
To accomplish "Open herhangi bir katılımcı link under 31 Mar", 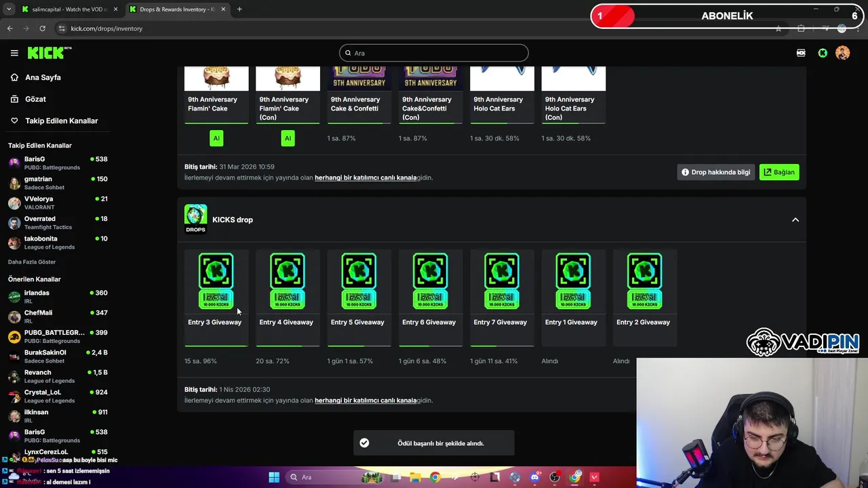I will [x=366, y=178].
